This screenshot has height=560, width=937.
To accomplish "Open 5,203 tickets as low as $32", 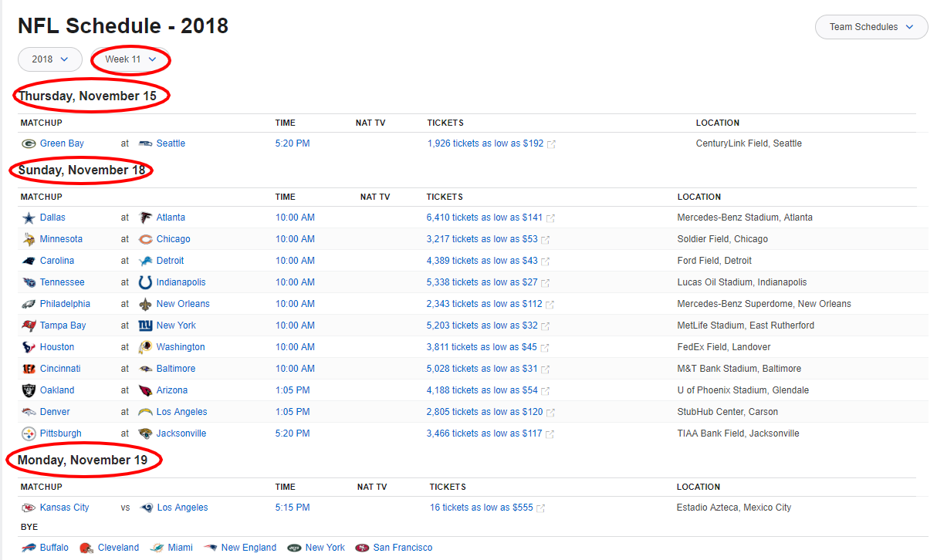I will [482, 326].
